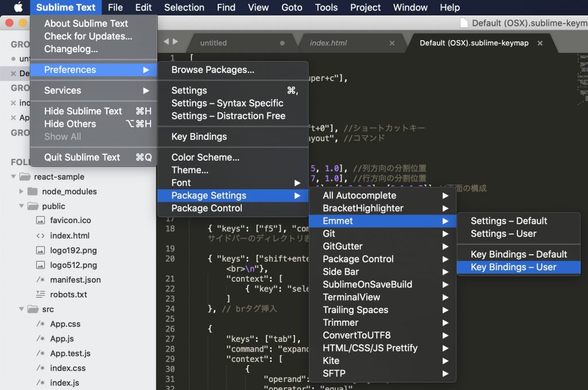
Task: Click unsaved dot on untitled tab
Action: coord(282,43)
